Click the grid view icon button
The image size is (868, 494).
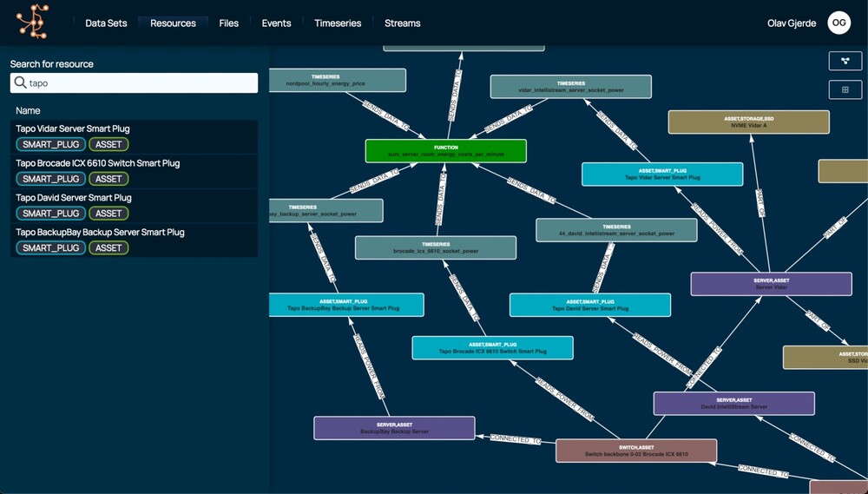tap(845, 89)
